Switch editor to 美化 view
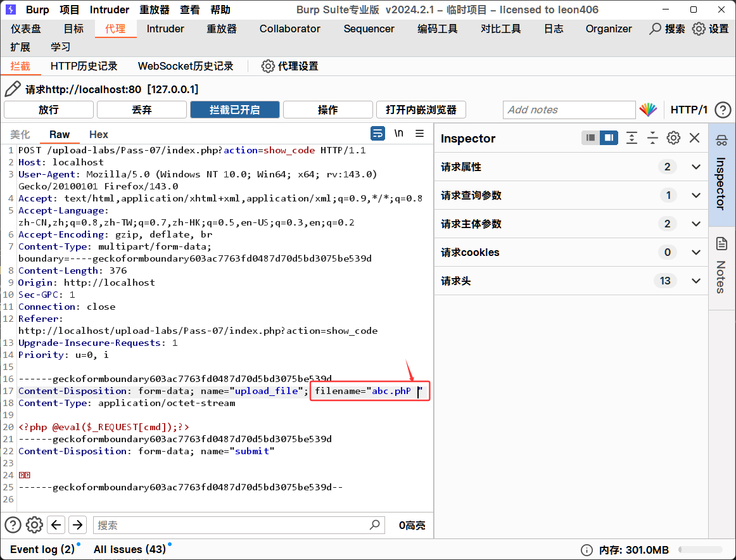The height and width of the screenshot is (560, 736). 20,134
